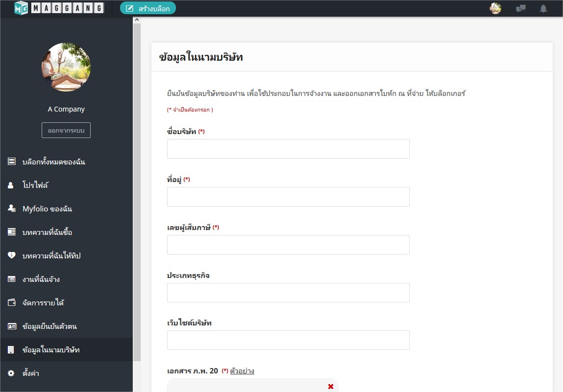Focus the ที่อยู่ input field

tap(288, 197)
